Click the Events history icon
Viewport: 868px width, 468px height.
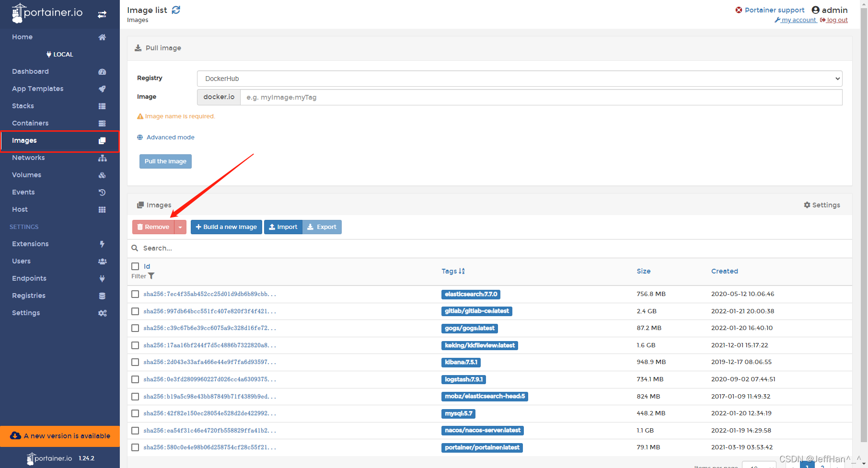point(102,193)
